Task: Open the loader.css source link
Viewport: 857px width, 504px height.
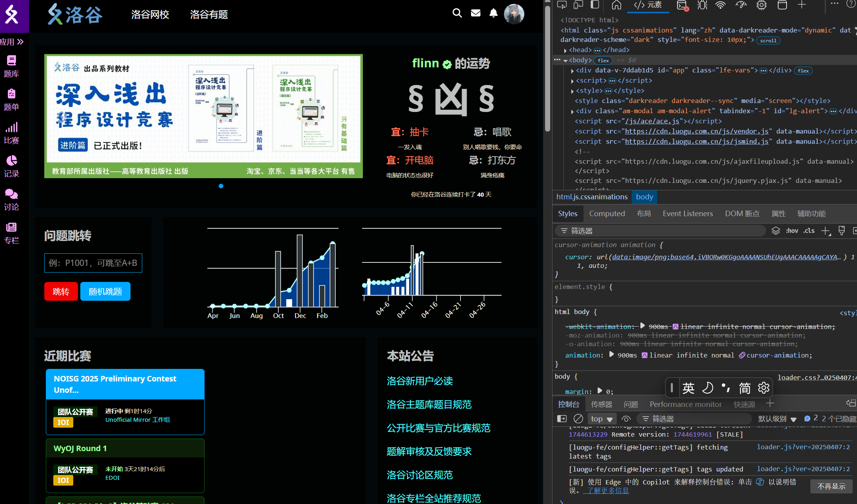Action: [817, 378]
